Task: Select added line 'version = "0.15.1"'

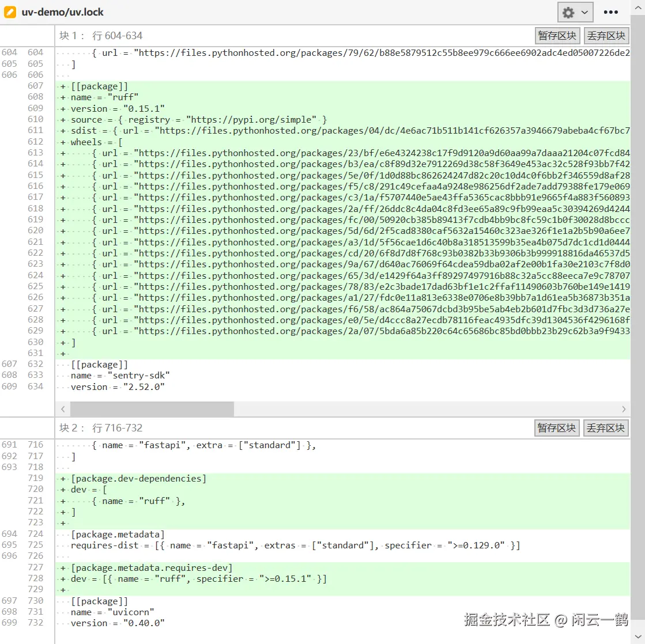Action: click(x=342, y=108)
